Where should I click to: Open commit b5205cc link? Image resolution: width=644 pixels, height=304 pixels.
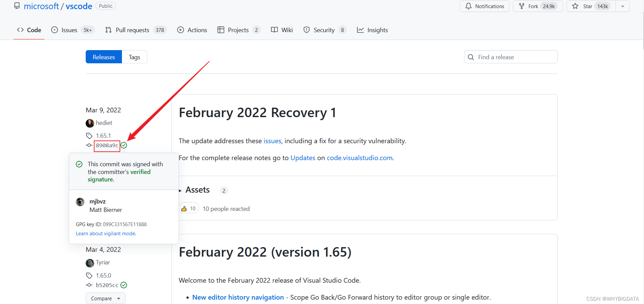pos(107,285)
